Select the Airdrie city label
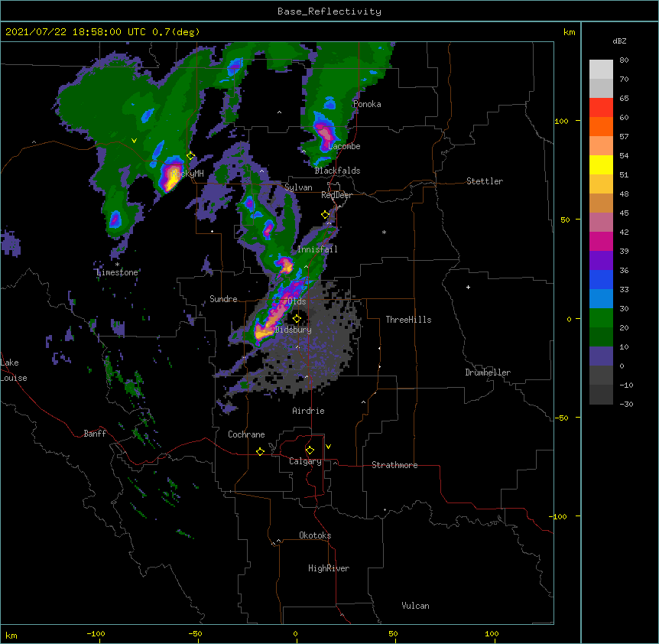Viewport: 659px width, 644px height. (x=309, y=411)
